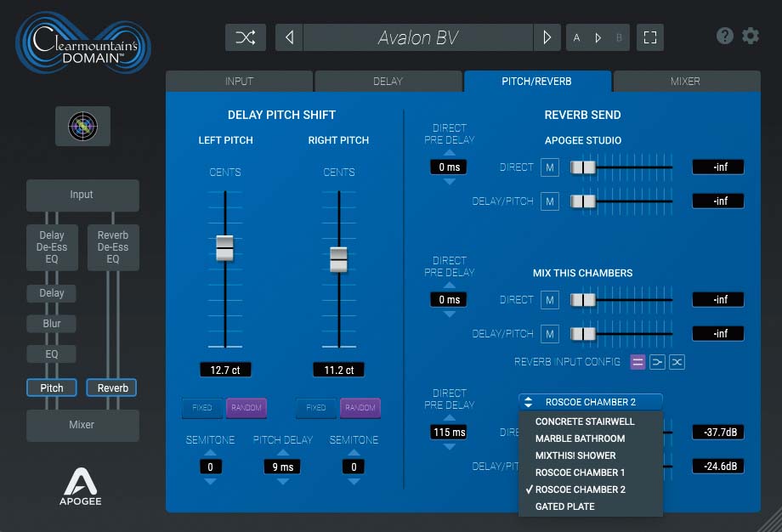The width and height of the screenshot is (782, 532).
Task: Choose Gated Plate reverb
Action: (x=591, y=507)
